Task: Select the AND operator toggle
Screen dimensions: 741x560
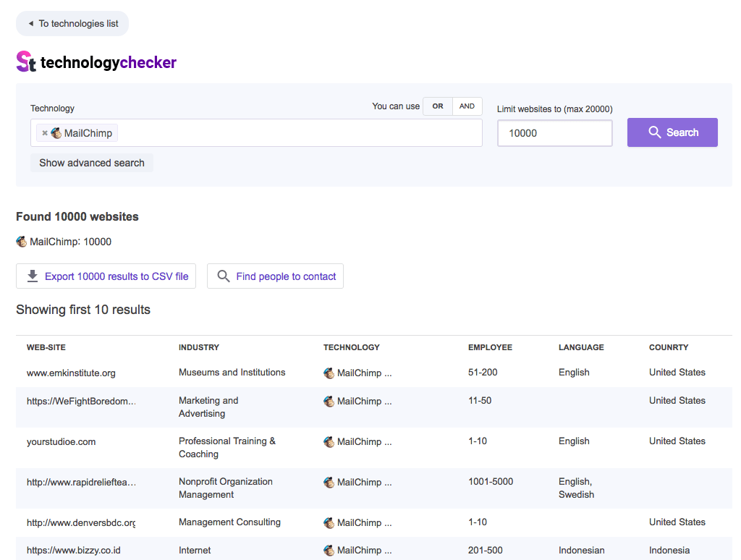Action: pos(467,106)
